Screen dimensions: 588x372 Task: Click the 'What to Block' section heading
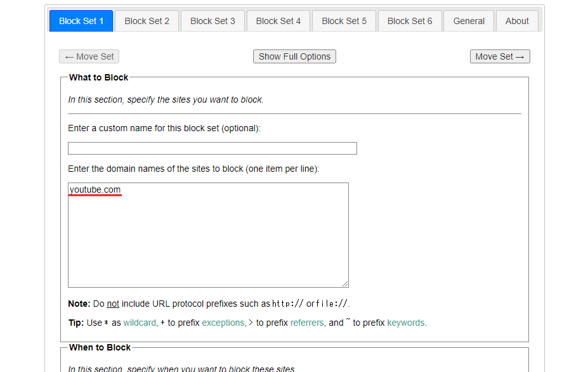click(x=98, y=77)
